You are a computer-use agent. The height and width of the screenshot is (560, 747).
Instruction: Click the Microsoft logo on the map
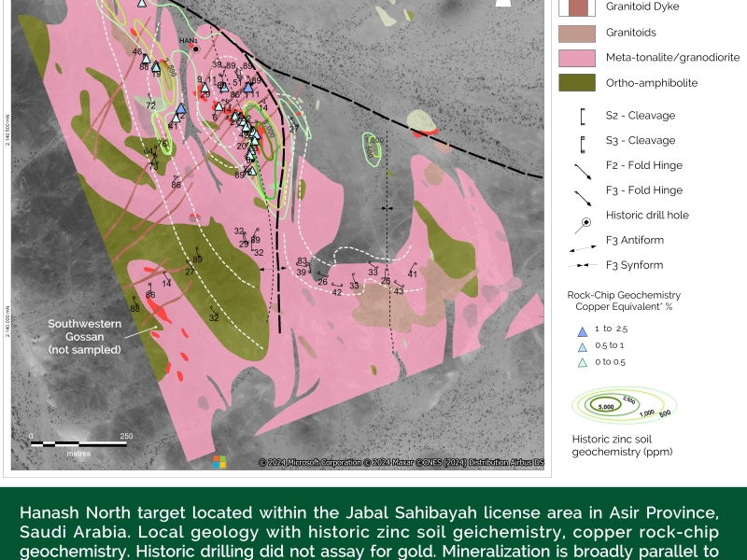[220, 461]
